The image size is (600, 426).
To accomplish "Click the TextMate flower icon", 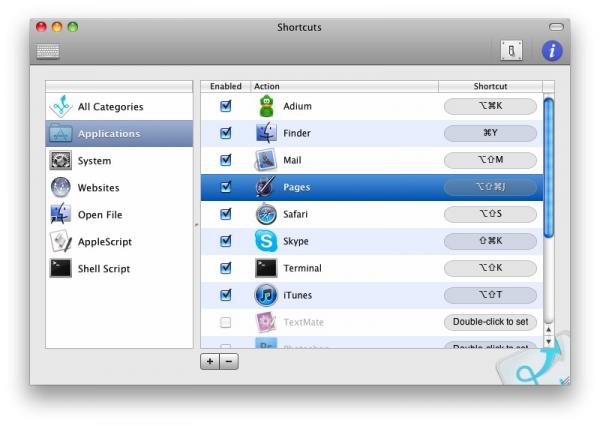I will coord(266,322).
